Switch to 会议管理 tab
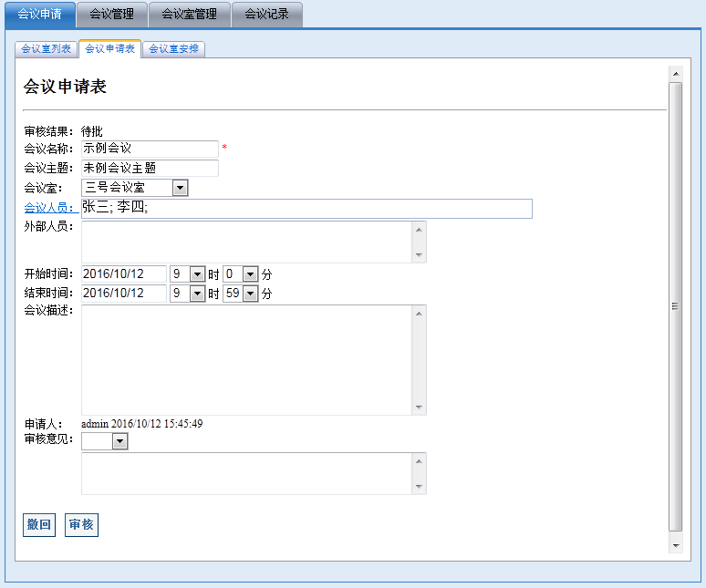The width and height of the screenshot is (706, 588). tap(111, 15)
